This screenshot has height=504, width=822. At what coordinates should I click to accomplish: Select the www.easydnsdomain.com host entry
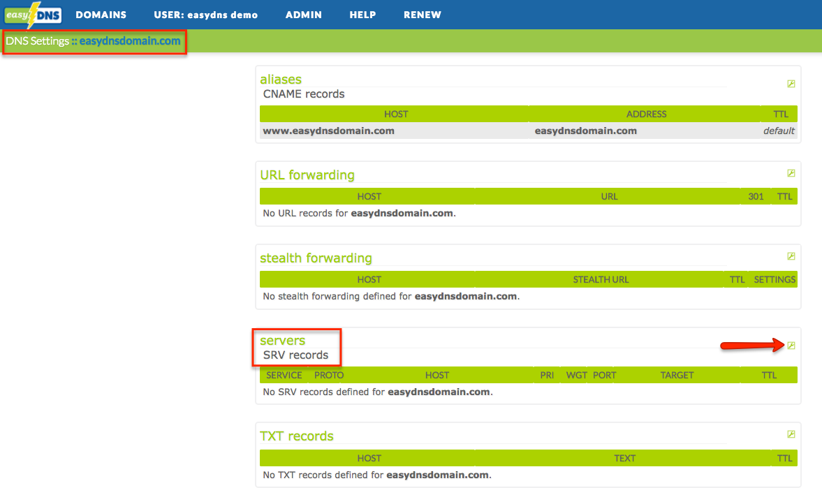click(329, 131)
